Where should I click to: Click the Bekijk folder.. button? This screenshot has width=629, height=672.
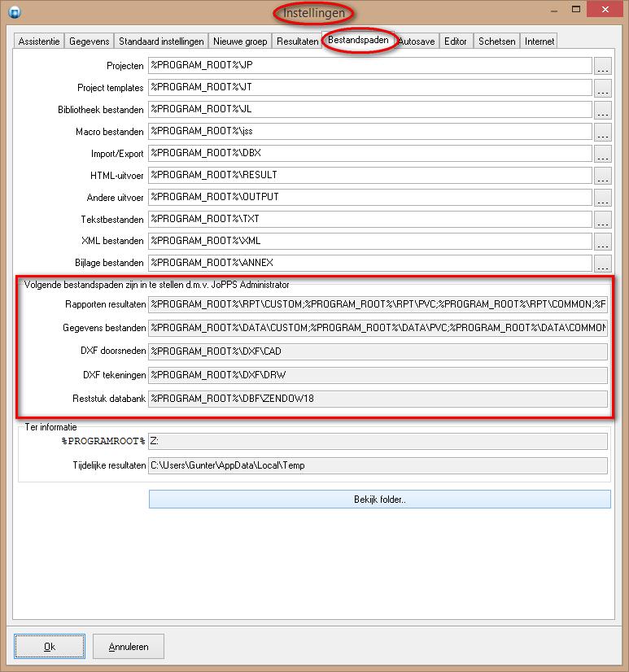click(379, 500)
